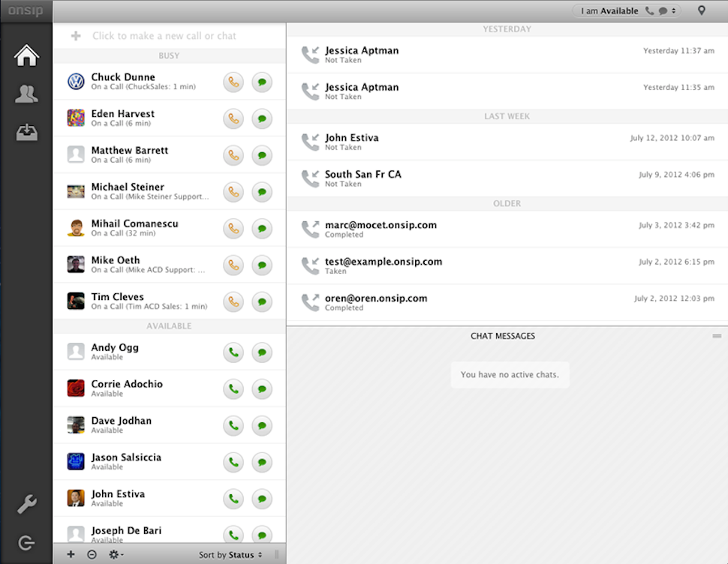Expand the Sort by Status dropdown
The image size is (728, 564).
(x=230, y=555)
